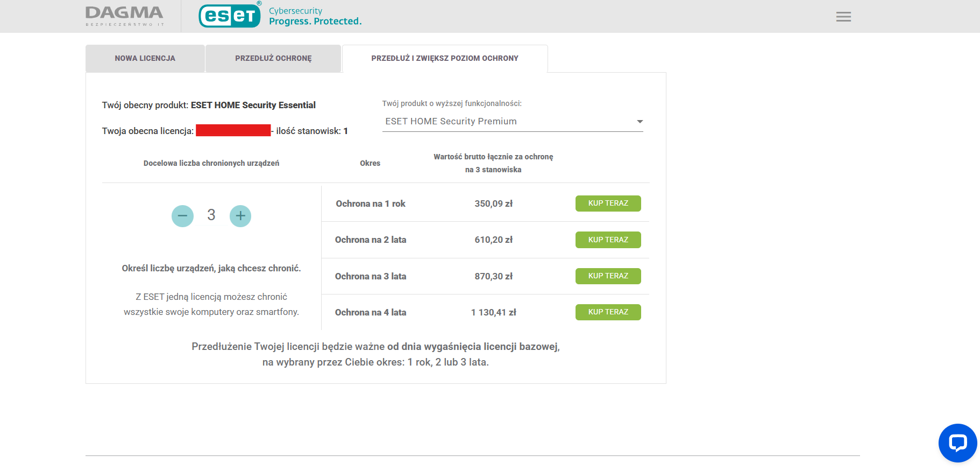
Task: Click KUP TERAZ for 3 years
Action: pos(608,276)
